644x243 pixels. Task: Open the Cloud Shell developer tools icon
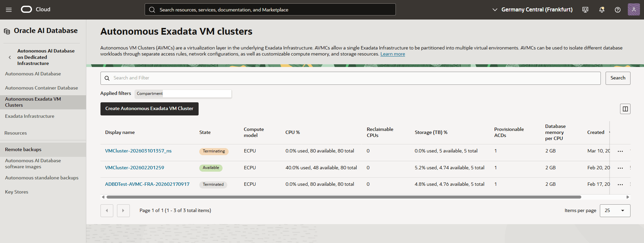(x=585, y=10)
